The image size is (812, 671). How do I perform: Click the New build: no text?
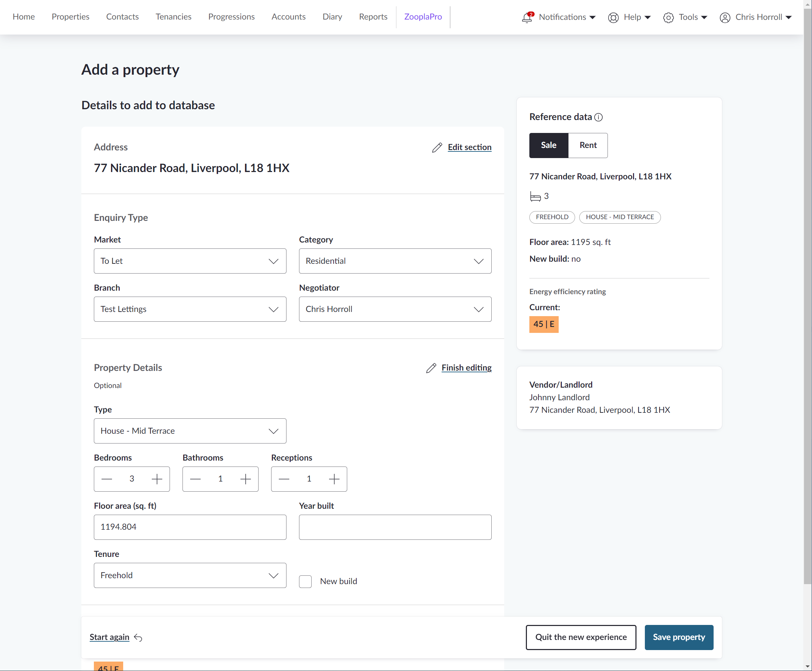coord(555,259)
